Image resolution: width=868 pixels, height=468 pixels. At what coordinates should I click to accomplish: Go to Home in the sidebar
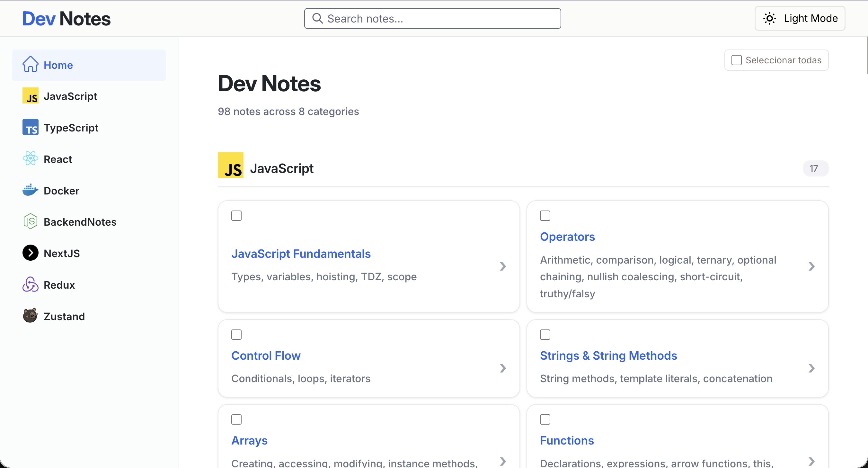(89, 65)
